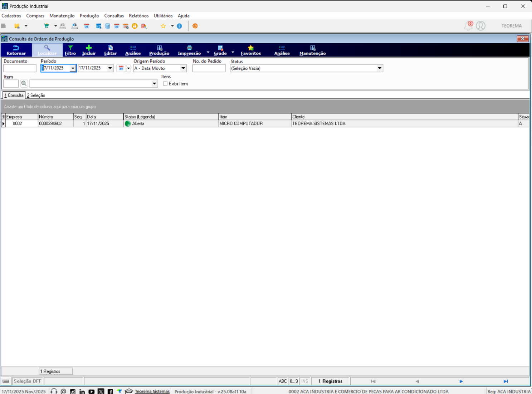Expand the Status dropdown
This screenshot has width=532, height=394.
point(380,68)
